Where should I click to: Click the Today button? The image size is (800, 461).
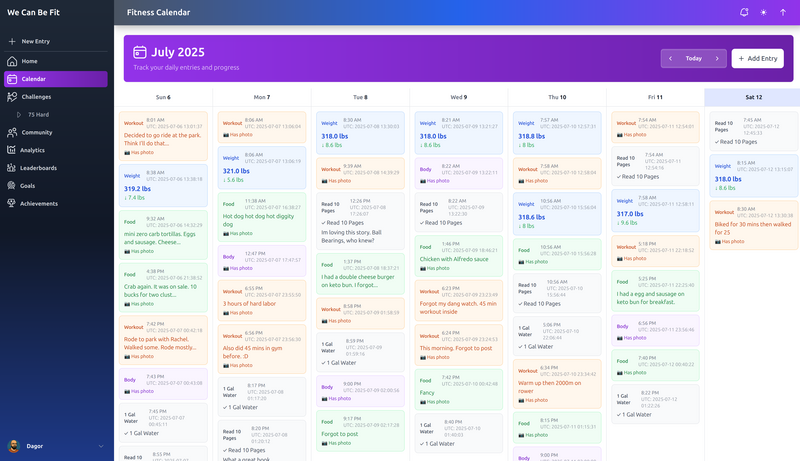693,59
